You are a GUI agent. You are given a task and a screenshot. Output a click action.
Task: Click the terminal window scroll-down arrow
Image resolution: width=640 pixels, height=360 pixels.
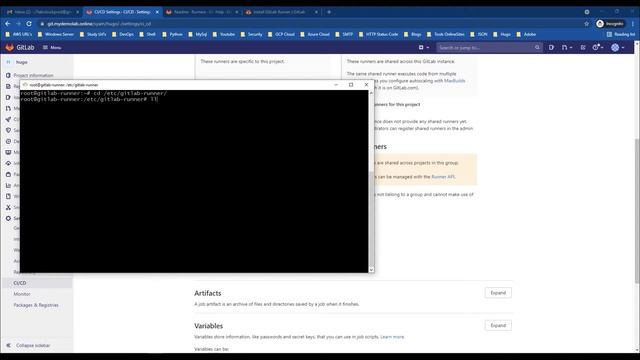(x=371, y=269)
